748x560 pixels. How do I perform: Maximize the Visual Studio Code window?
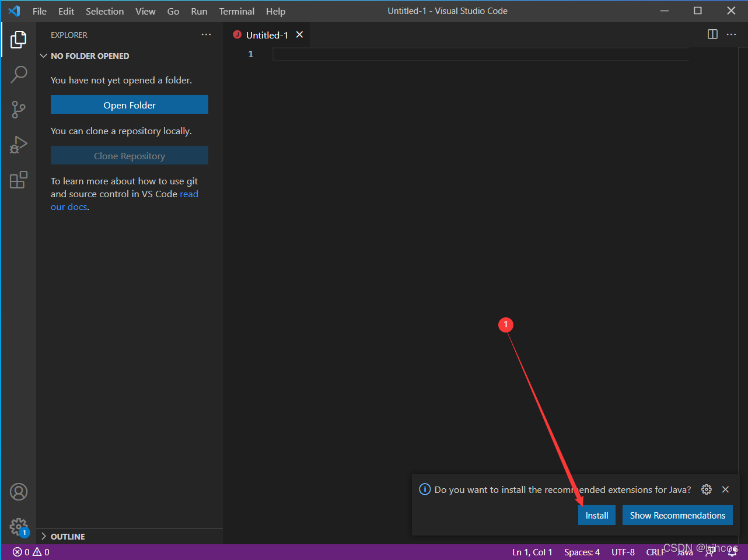[x=698, y=11]
